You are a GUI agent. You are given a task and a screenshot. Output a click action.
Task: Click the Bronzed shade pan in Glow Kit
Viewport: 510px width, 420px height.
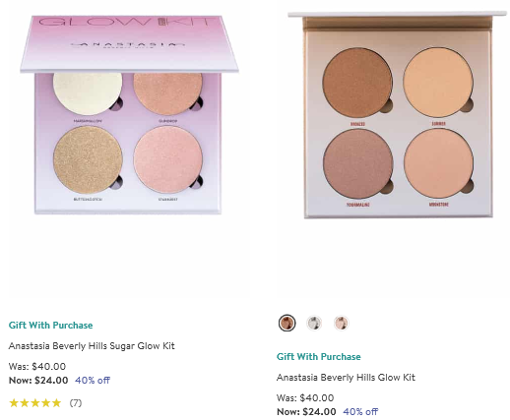point(357,82)
